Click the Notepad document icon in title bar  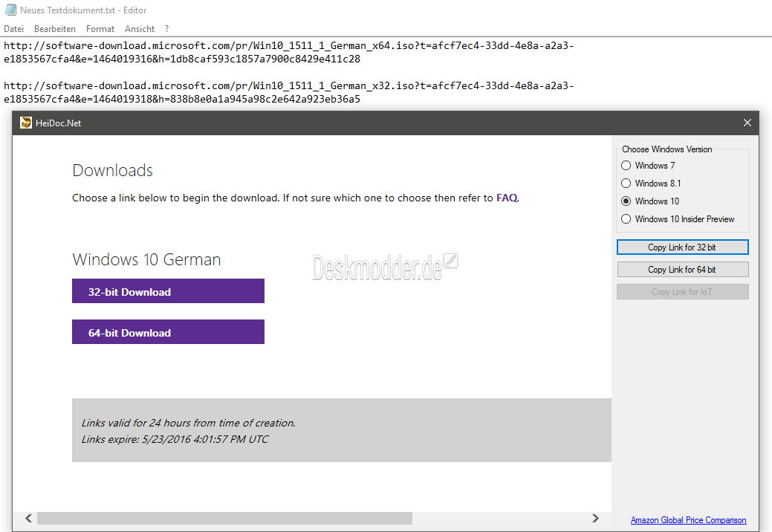(x=10, y=10)
